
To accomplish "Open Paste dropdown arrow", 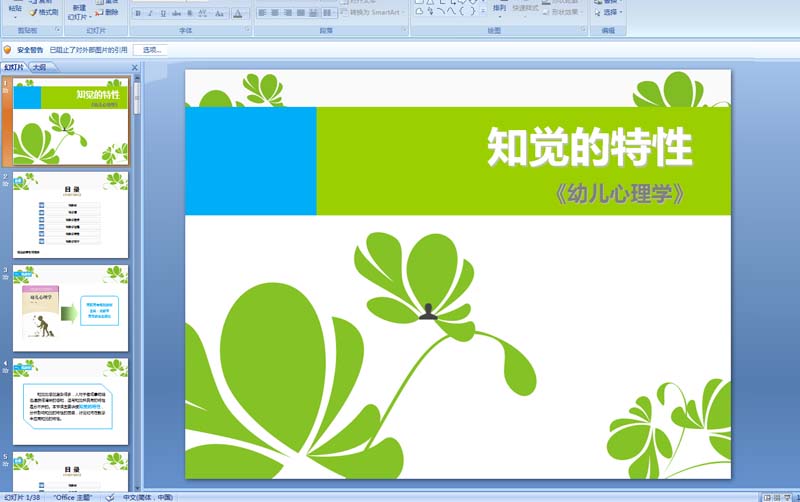I will click(15, 17).
